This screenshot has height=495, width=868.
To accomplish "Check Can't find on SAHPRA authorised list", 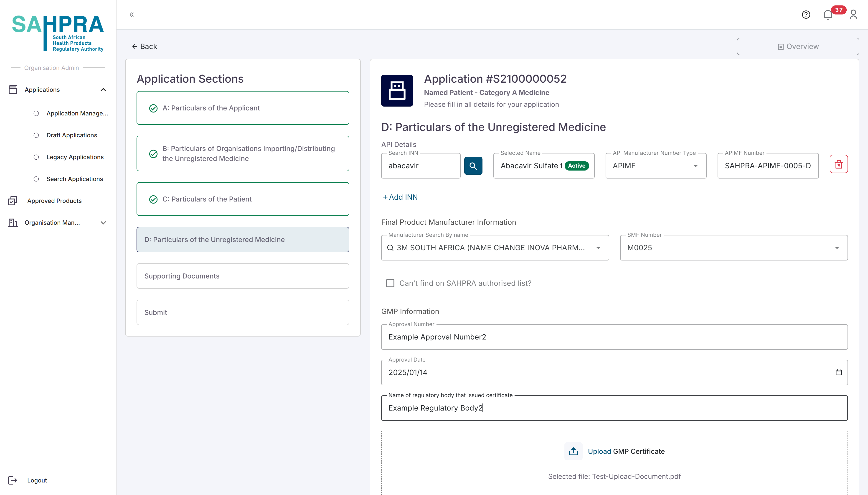I will 390,283.
